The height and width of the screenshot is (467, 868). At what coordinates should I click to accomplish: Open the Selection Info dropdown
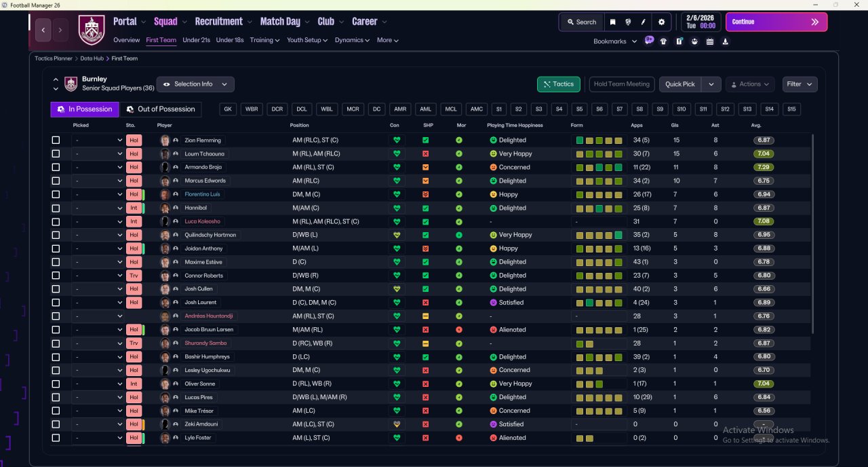[x=195, y=84]
